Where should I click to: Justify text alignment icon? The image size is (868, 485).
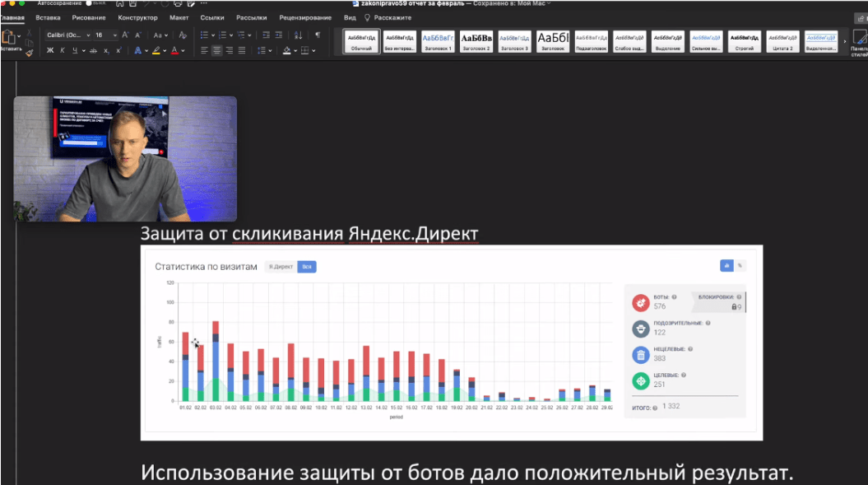(x=242, y=50)
